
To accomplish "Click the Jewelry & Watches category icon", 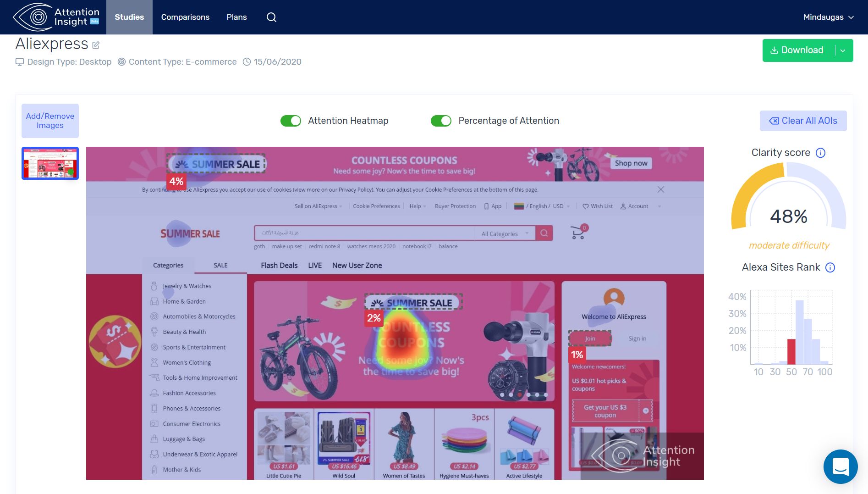I will 154,286.
